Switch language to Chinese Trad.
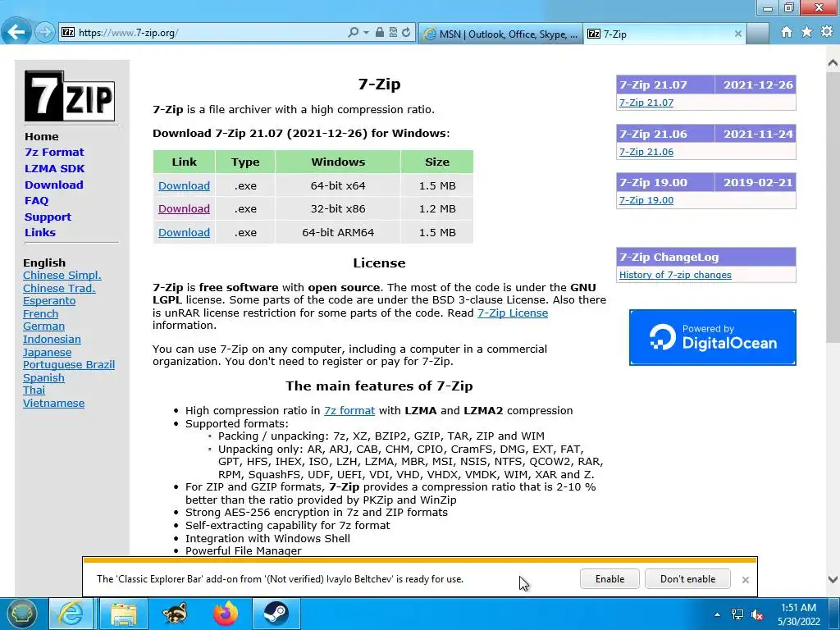840x630 pixels. (59, 288)
